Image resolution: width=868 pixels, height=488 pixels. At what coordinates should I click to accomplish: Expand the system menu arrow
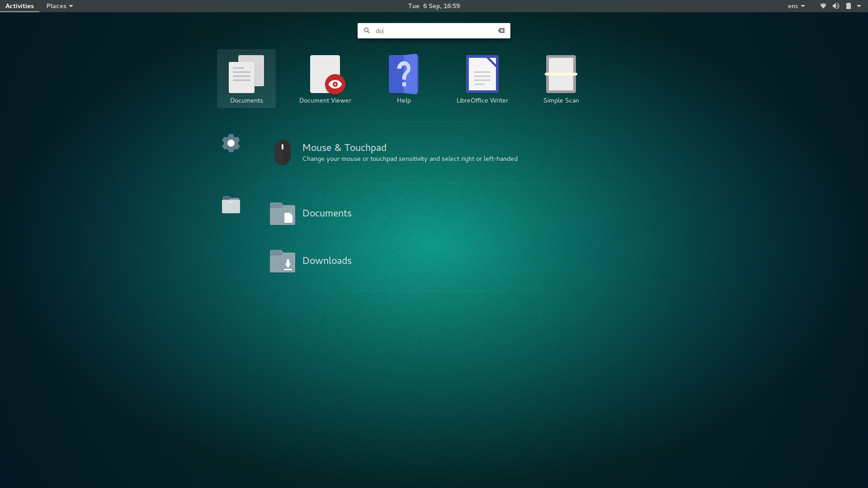tap(859, 6)
